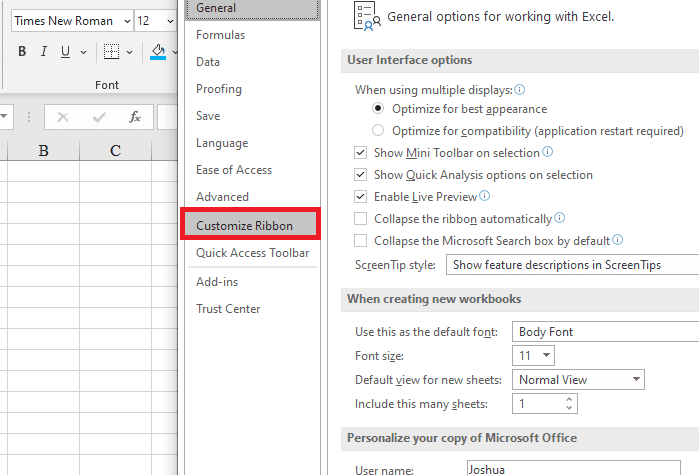Click the General options header icon
This screenshot has height=475, width=699.
tap(367, 16)
